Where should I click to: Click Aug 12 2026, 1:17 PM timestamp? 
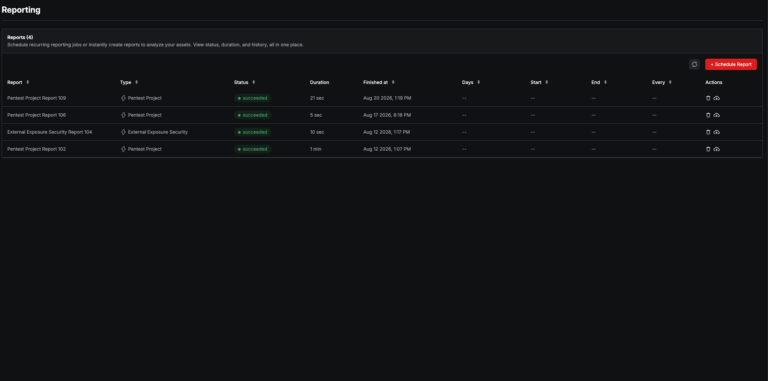tap(386, 132)
